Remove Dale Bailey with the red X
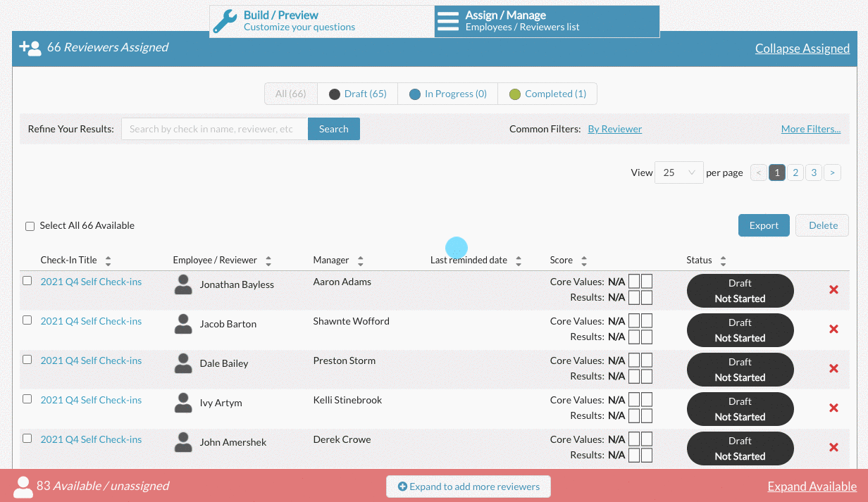The image size is (868, 502). pyautogui.click(x=833, y=368)
